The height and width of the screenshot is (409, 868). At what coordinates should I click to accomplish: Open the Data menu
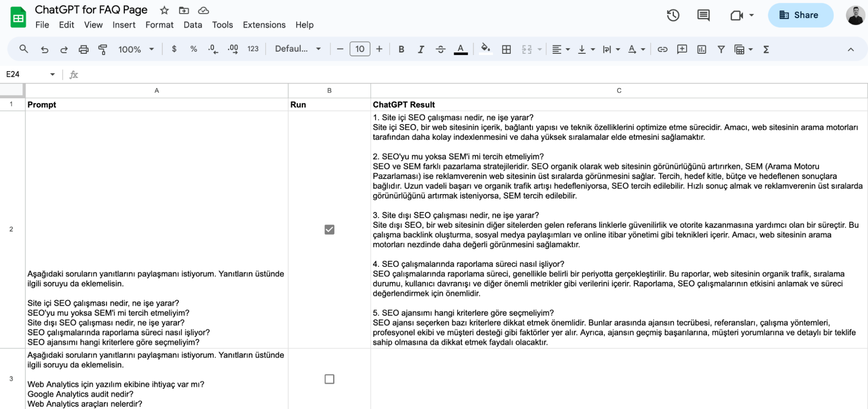(193, 25)
